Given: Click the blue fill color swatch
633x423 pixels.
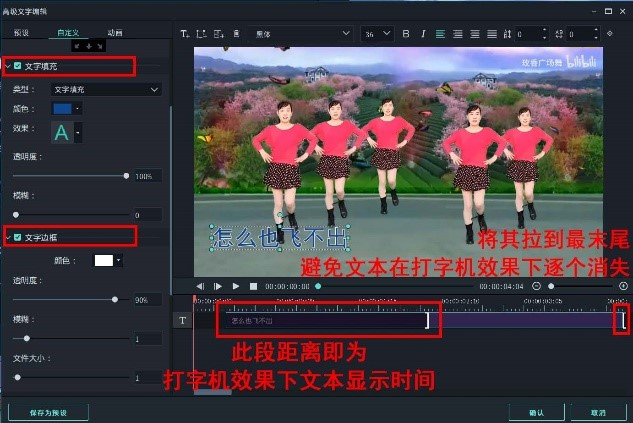Looking at the screenshot, I should click(62, 109).
